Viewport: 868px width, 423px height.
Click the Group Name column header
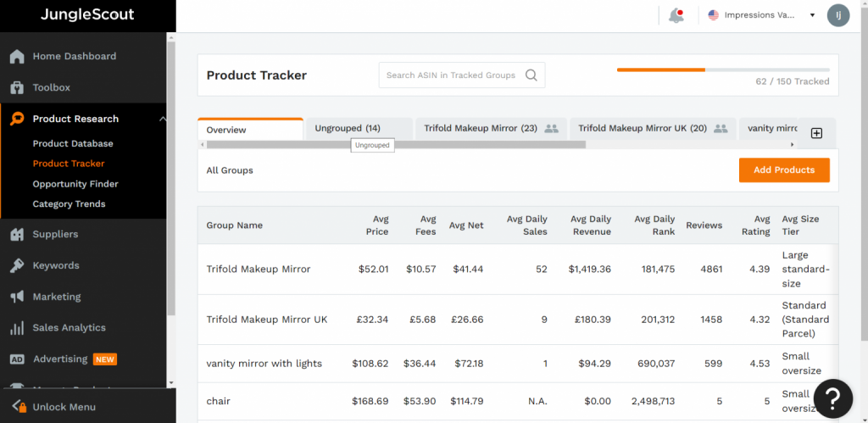click(234, 225)
